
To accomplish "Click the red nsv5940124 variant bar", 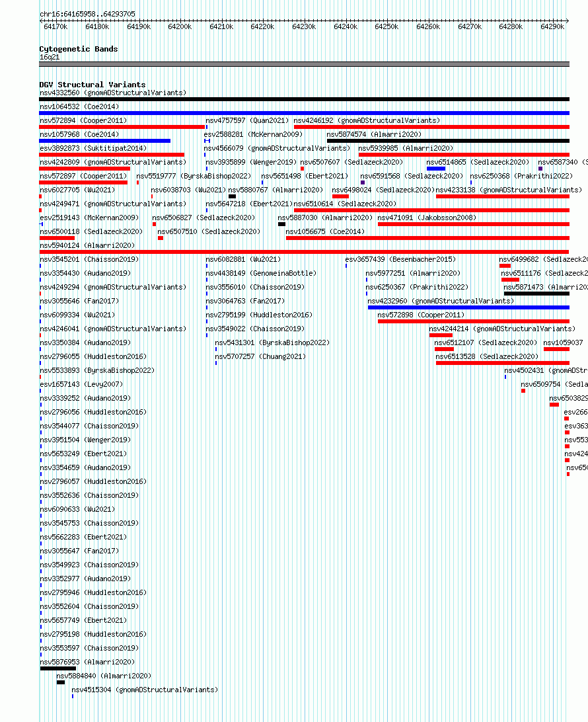I will coord(304,251).
